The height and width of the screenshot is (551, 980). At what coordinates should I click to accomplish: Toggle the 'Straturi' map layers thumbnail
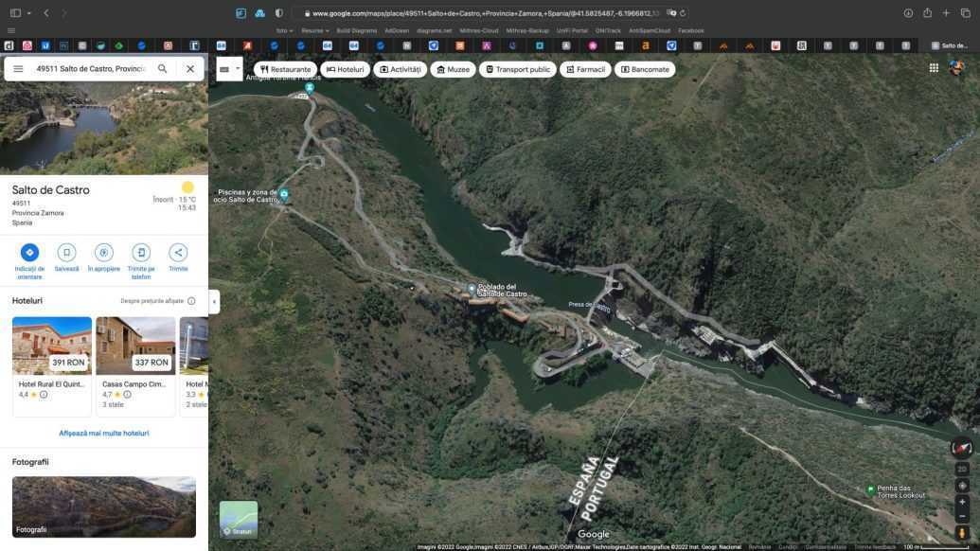[x=239, y=520]
